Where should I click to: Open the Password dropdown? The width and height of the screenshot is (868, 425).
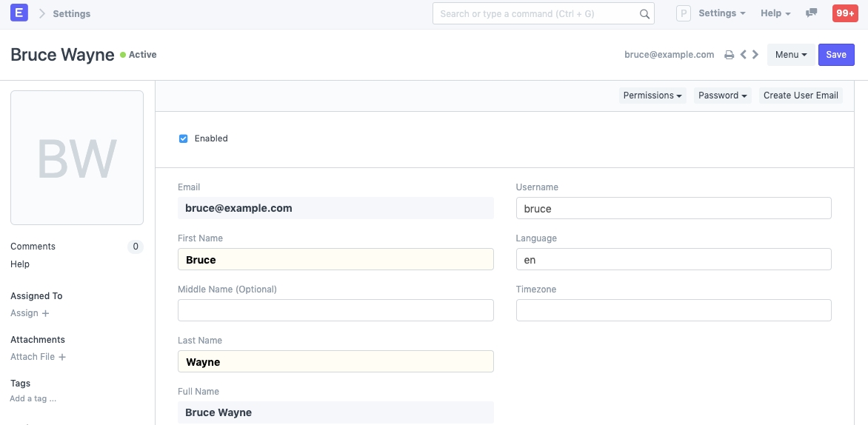click(x=722, y=96)
